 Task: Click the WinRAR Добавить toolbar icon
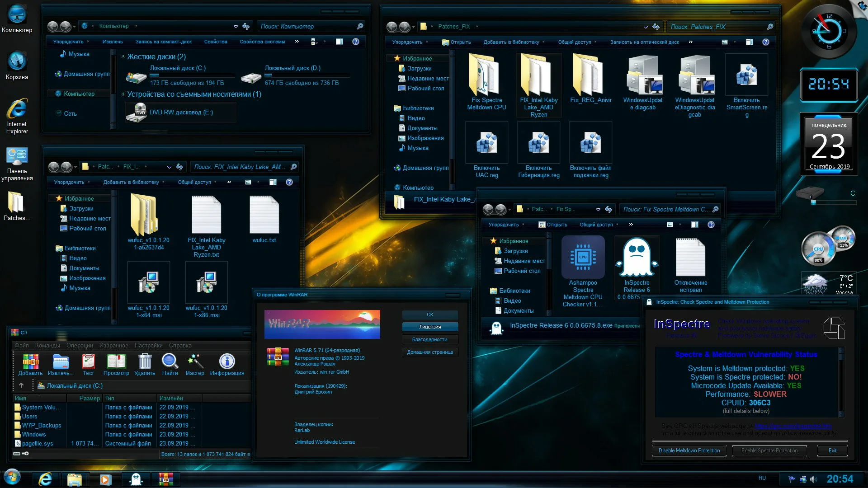(x=30, y=364)
